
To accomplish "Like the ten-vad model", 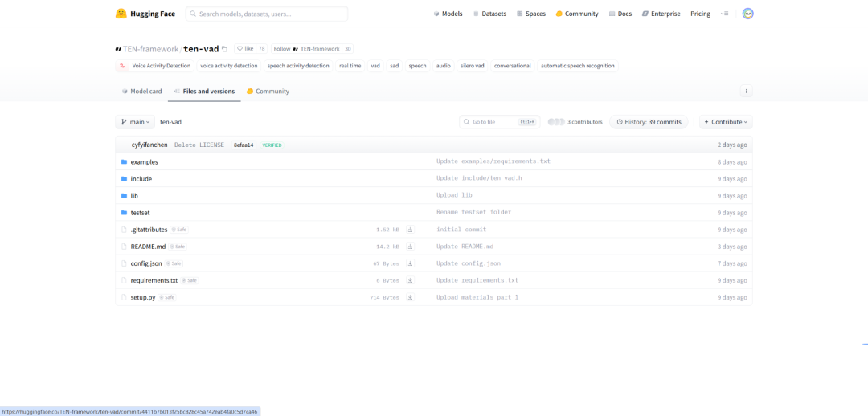I will 245,49.
